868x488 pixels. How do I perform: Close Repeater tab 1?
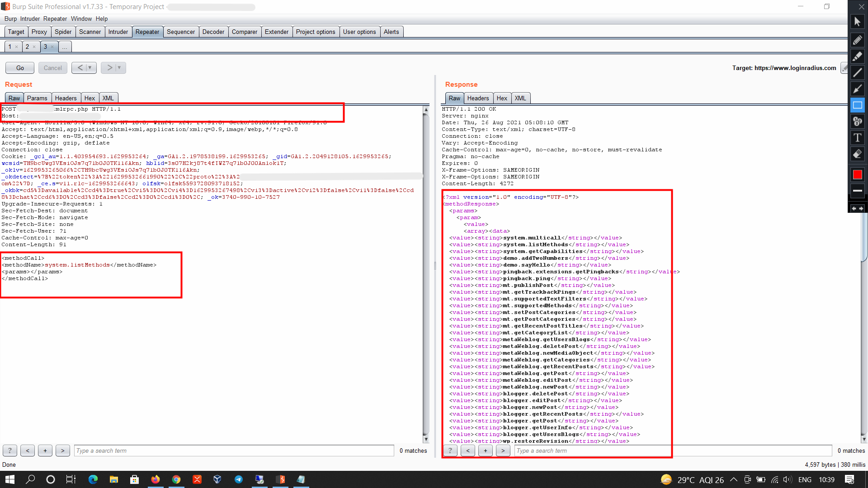[17, 47]
